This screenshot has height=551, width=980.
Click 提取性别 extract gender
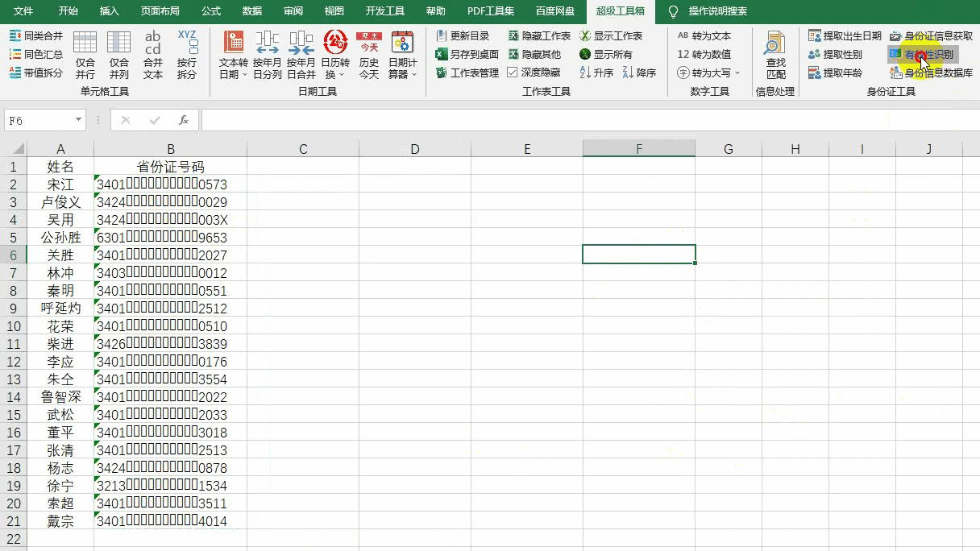(836, 55)
